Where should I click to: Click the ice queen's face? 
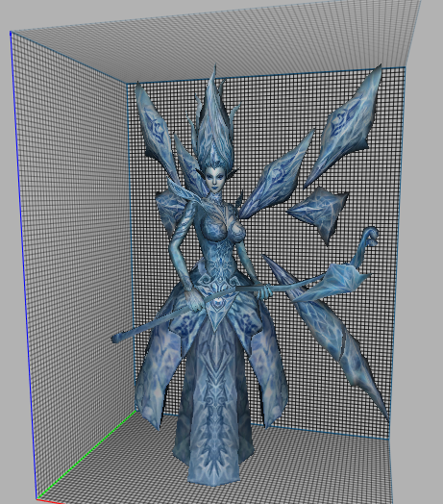coord(214,179)
